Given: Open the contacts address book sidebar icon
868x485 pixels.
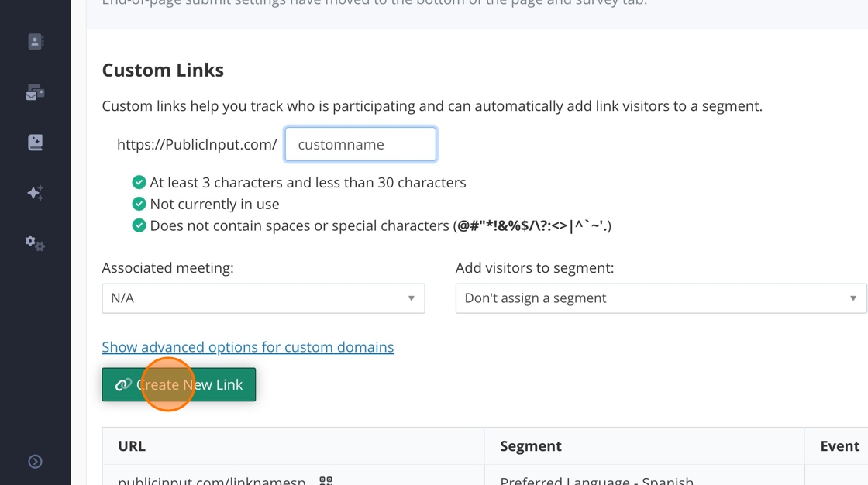Looking at the screenshot, I should click(x=36, y=42).
